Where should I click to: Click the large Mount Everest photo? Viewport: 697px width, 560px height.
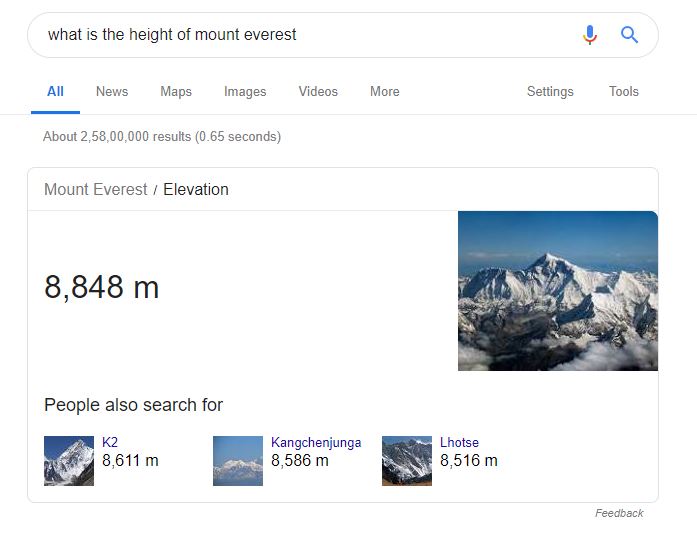(558, 291)
